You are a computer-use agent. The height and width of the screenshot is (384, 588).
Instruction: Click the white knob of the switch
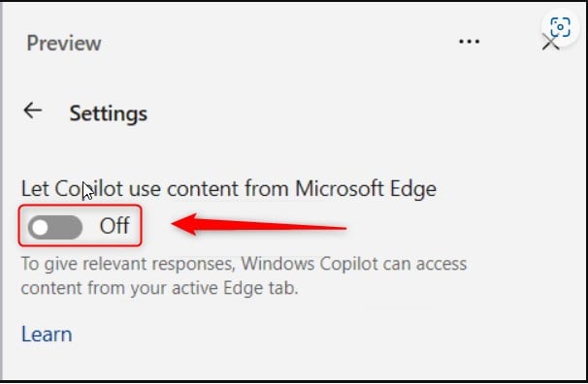(x=40, y=227)
